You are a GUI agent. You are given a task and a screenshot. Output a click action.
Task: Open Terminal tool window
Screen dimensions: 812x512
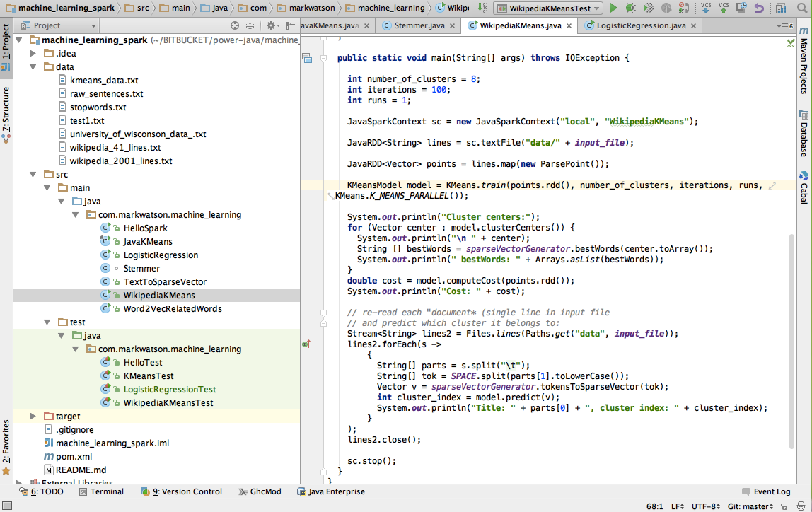102,491
